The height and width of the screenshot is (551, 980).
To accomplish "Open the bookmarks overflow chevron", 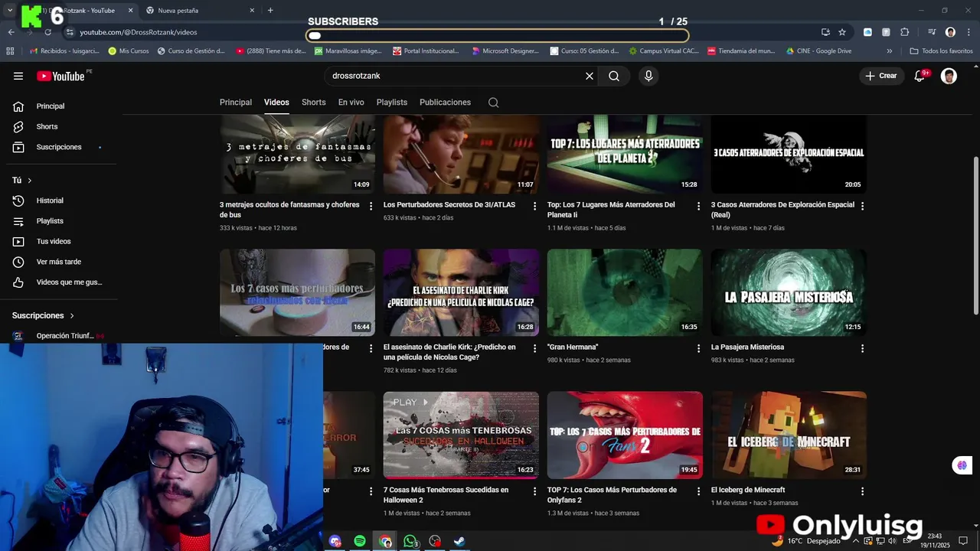I will coord(889,51).
